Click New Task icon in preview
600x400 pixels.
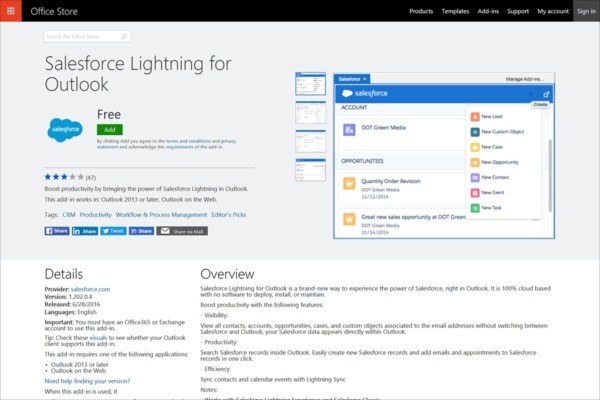pos(475,208)
